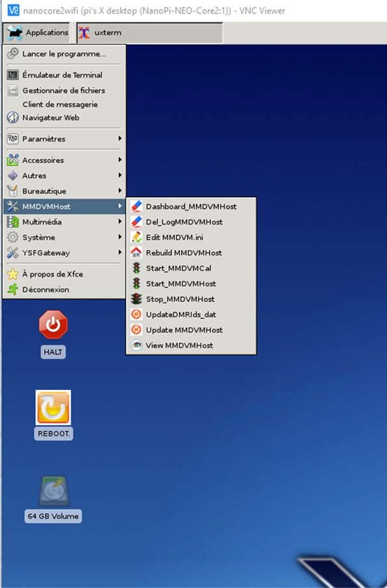Select Lancer le programme... entry
Screen dimensions: 387x588
[64, 54]
